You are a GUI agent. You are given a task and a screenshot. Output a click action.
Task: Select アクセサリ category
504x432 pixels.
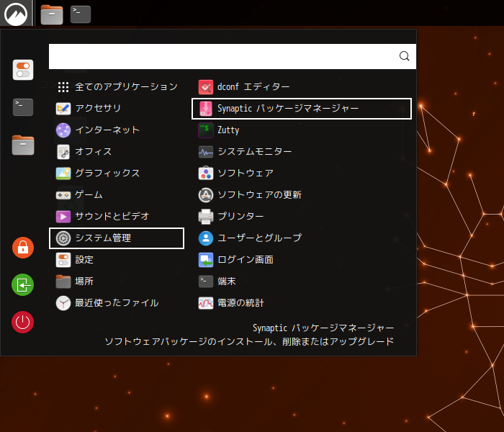[117, 108]
